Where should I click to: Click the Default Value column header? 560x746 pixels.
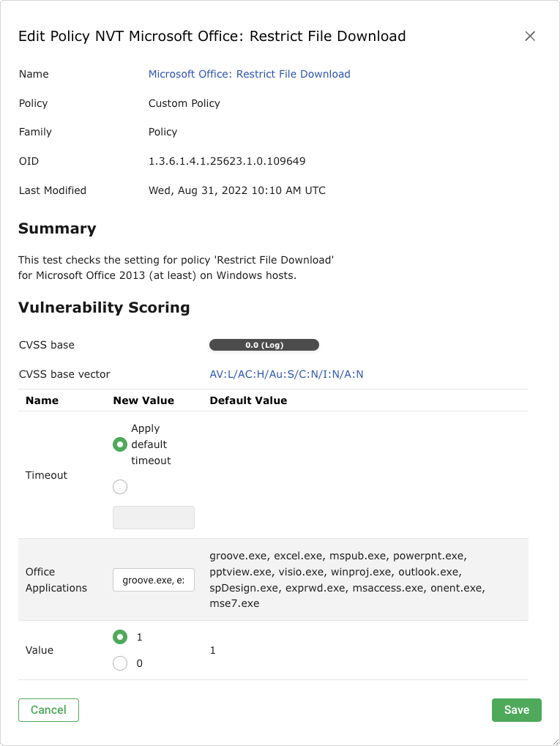coord(248,400)
